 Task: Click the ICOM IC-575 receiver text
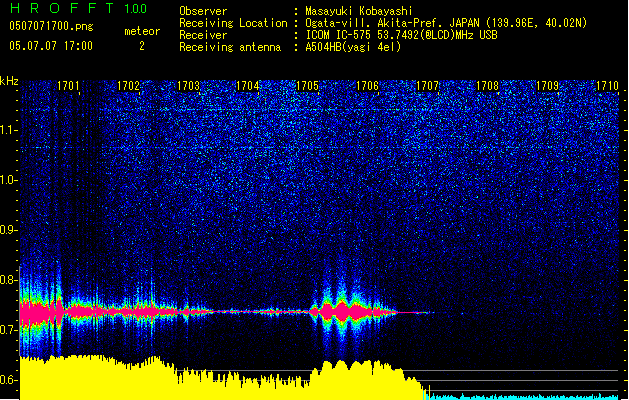[402, 35]
